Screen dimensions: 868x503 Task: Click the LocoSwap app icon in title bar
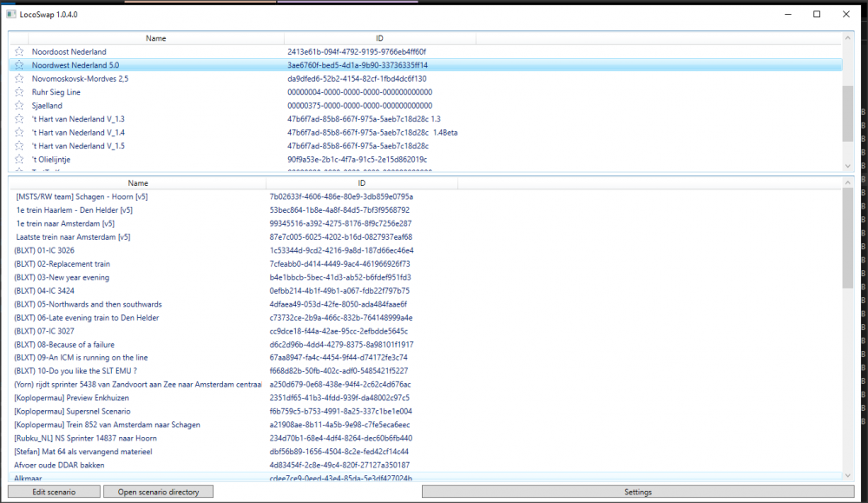tap(11, 14)
